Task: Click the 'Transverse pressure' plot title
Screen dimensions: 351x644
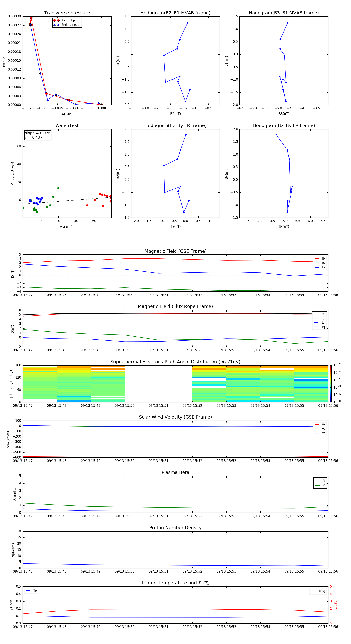Action: click(67, 13)
